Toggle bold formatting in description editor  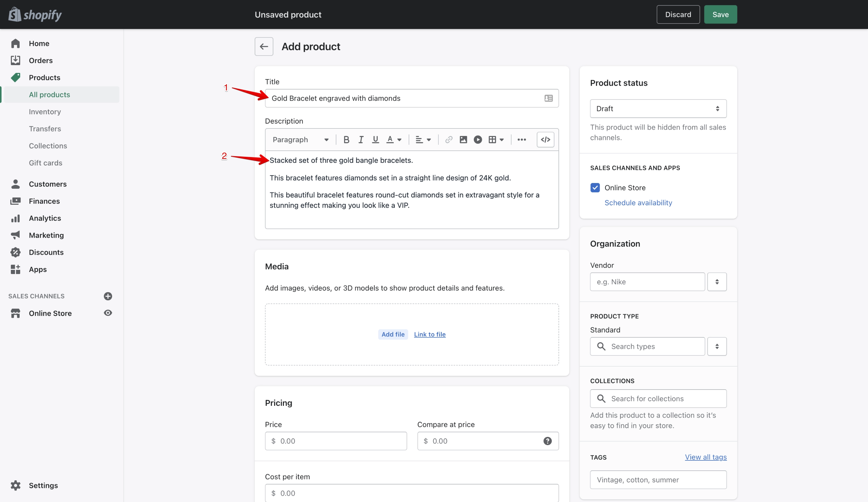(347, 140)
